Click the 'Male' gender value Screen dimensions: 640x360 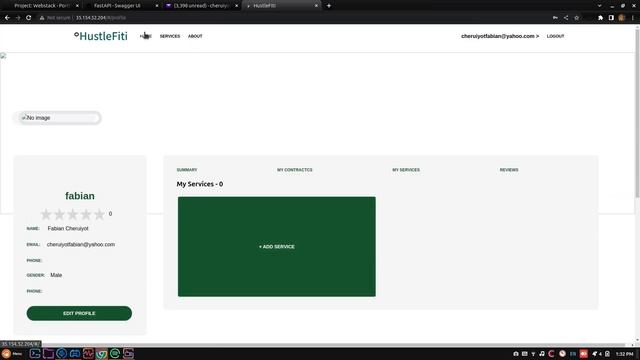(56, 275)
